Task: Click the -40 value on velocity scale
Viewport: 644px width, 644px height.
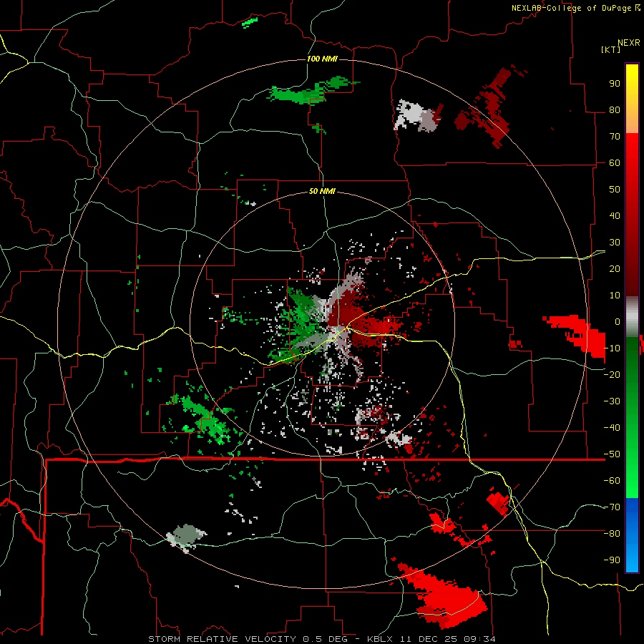Action: pyautogui.click(x=612, y=428)
